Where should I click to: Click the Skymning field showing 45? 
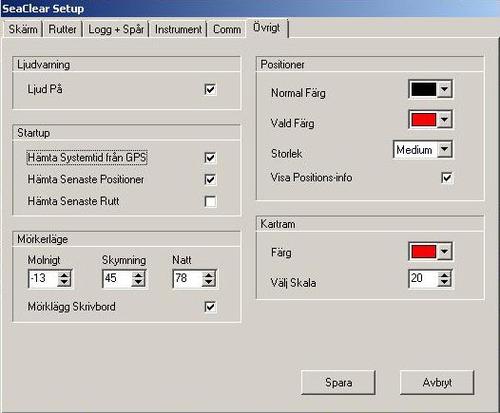pos(117,279)
